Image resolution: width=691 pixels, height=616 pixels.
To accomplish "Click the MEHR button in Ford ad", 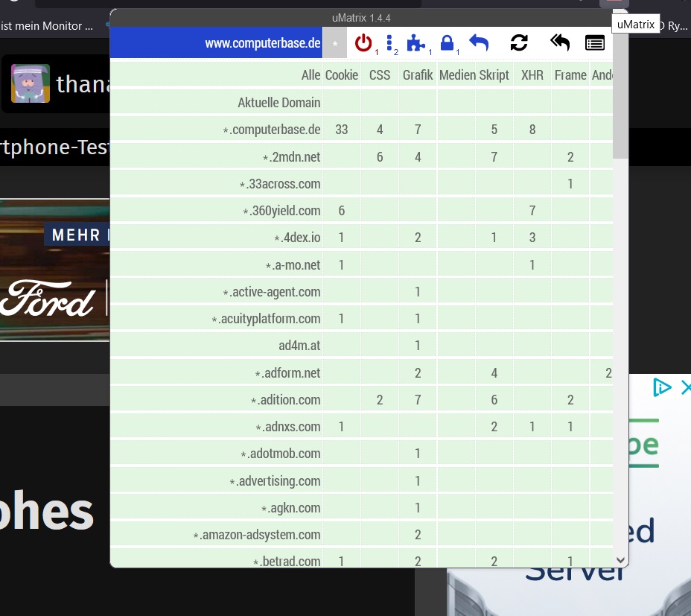I will coord(77,235).
